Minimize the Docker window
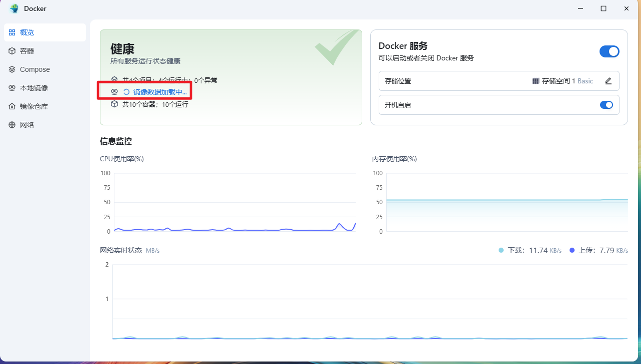 pyautogui.click(x=581, y=8)
